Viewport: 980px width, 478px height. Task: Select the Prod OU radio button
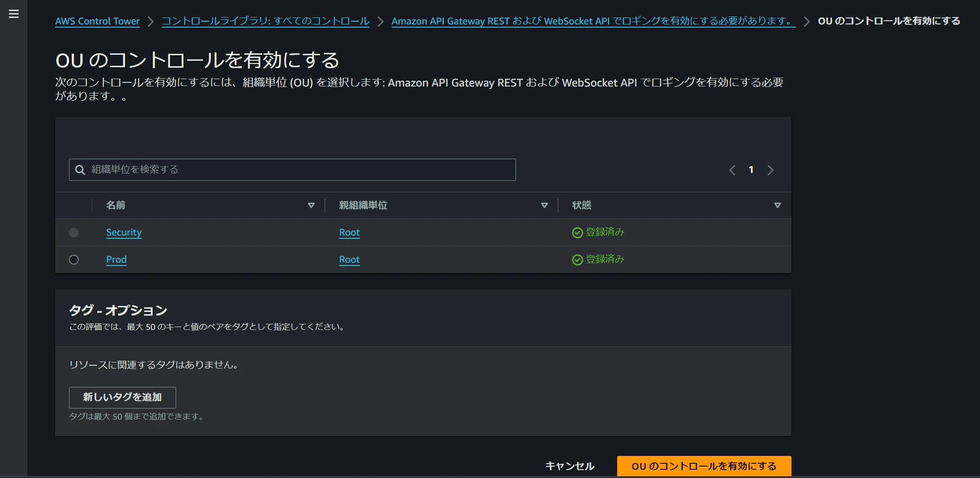(74, 259)
